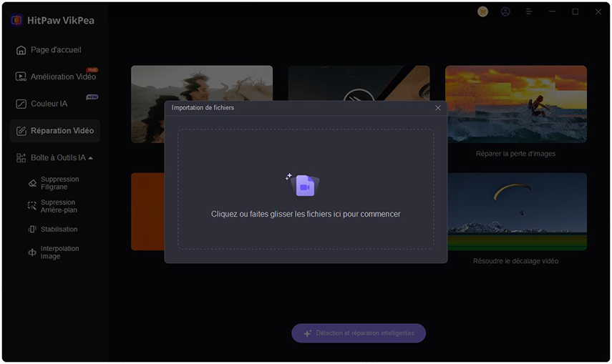
Task: Click the orange premium badge icon
Action: click(483, 12)
